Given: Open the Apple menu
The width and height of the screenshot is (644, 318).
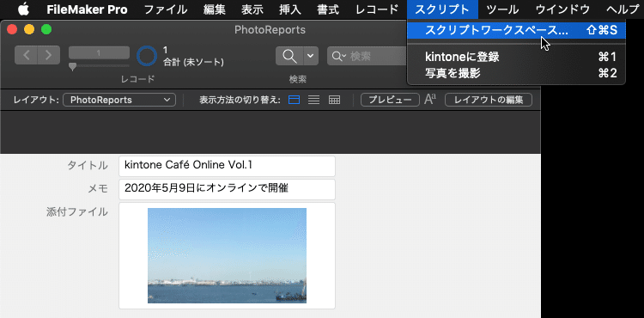Looking at the screenshot, I should tap(24, 9).
